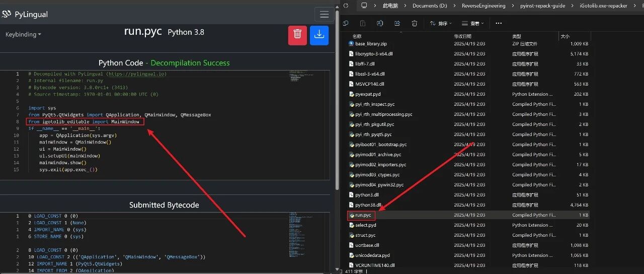The height and width of the screenshot is (274, 644).
Task: Click the ucrtbase.dll file icon
Action: click(351, 245)
